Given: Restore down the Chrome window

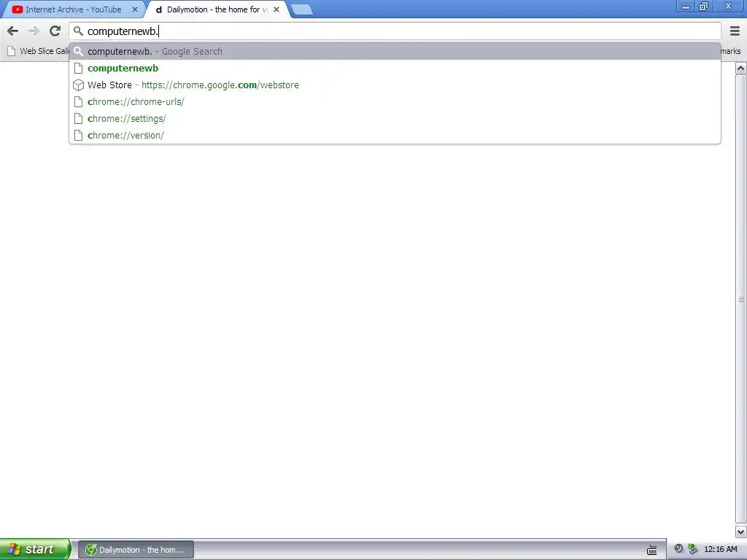Looking at the screenshot, I should [703, 7].
